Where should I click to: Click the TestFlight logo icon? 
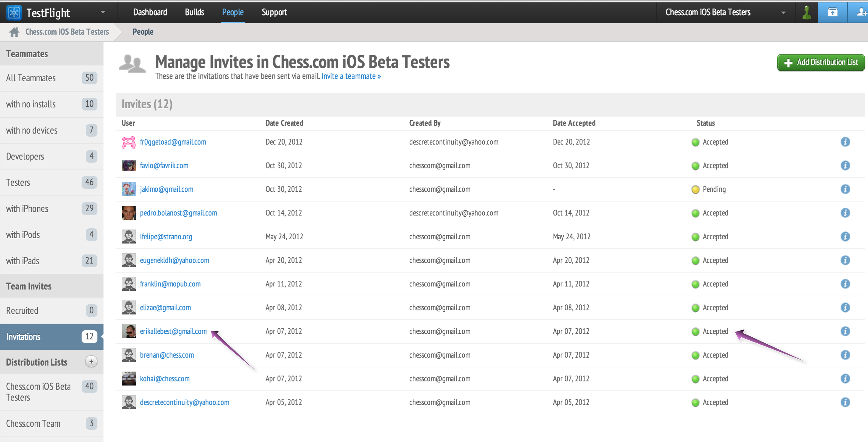click(x=14, y=12)
